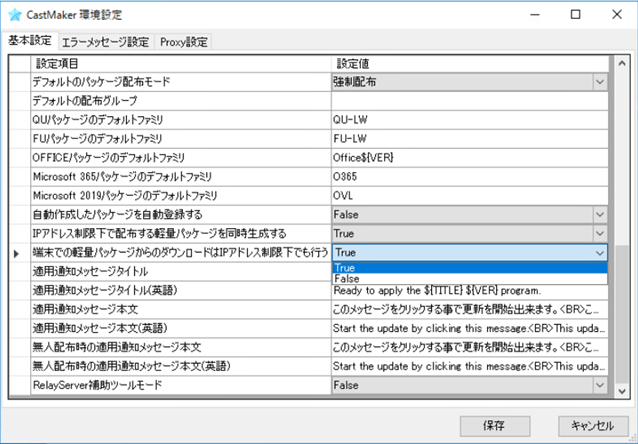Select the QUパッケージのデフォルトファミリ label
This screenshot has width=638, height=444.
pyautogui.click(x=98, y=120)
